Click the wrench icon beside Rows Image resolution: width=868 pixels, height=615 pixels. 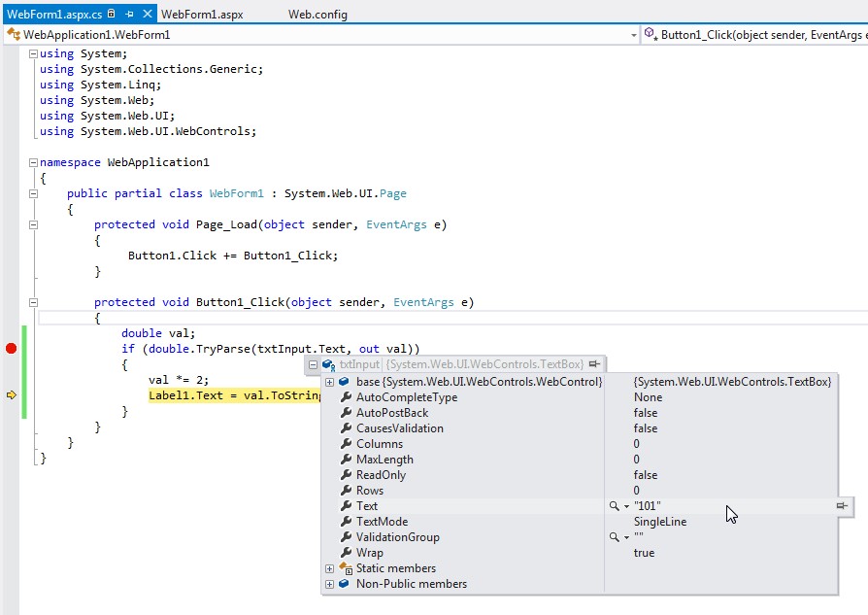(346, 491)
